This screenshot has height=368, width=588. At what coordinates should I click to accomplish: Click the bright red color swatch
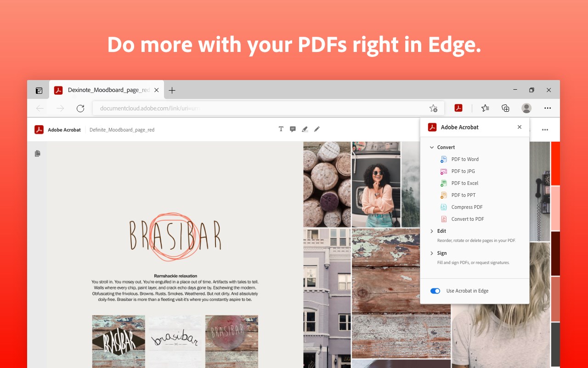555,163
